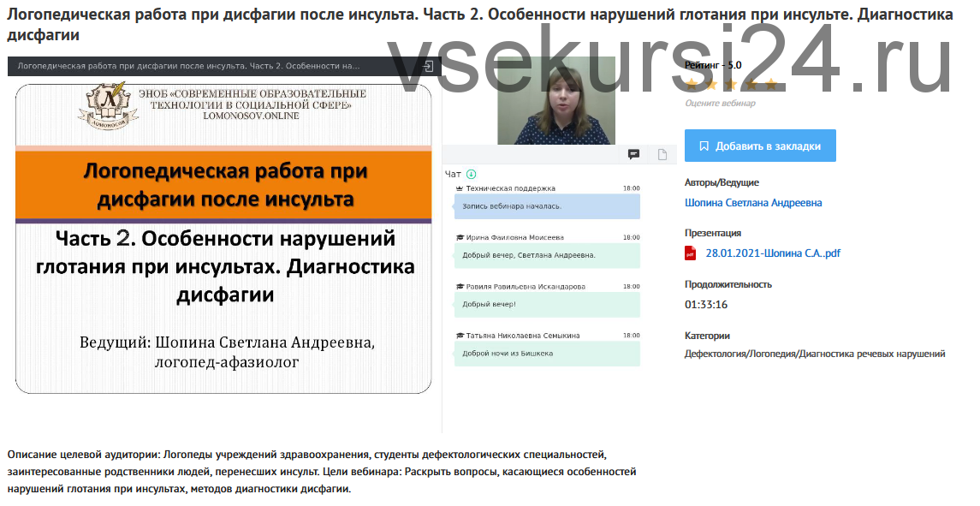The width and height of the screenshot is (980, 506).
Task: Click the green download arrow beside Чат
Action: (x=472, y=175)
